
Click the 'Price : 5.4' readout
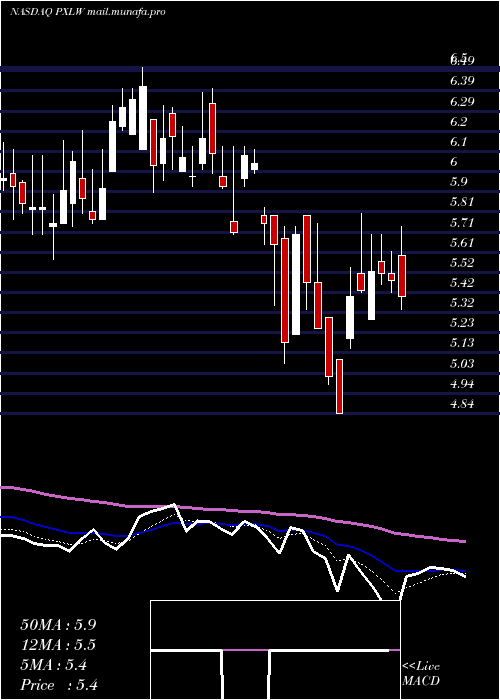tap(59, 685)
